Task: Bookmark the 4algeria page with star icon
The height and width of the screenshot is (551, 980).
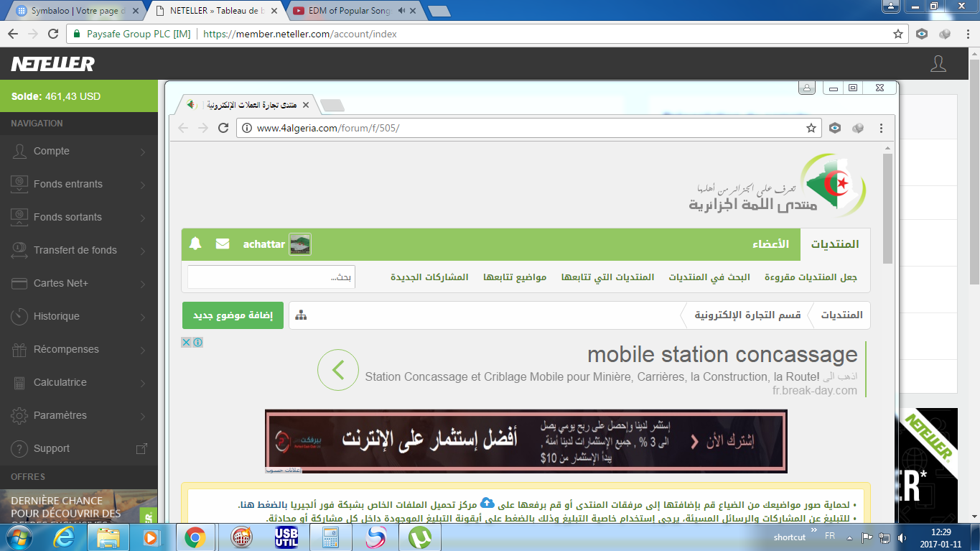Action: (811, 128)
